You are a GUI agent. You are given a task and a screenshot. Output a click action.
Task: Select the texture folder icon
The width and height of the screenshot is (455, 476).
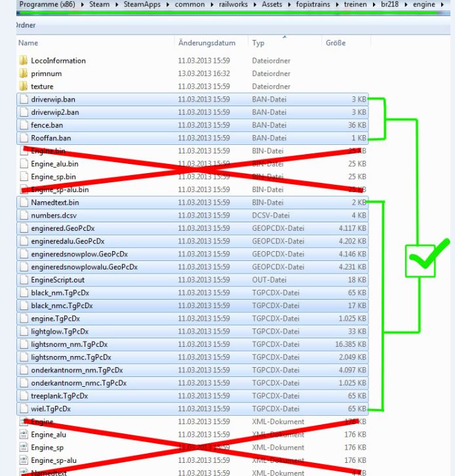pyautogui.click(x=24, y=86)
